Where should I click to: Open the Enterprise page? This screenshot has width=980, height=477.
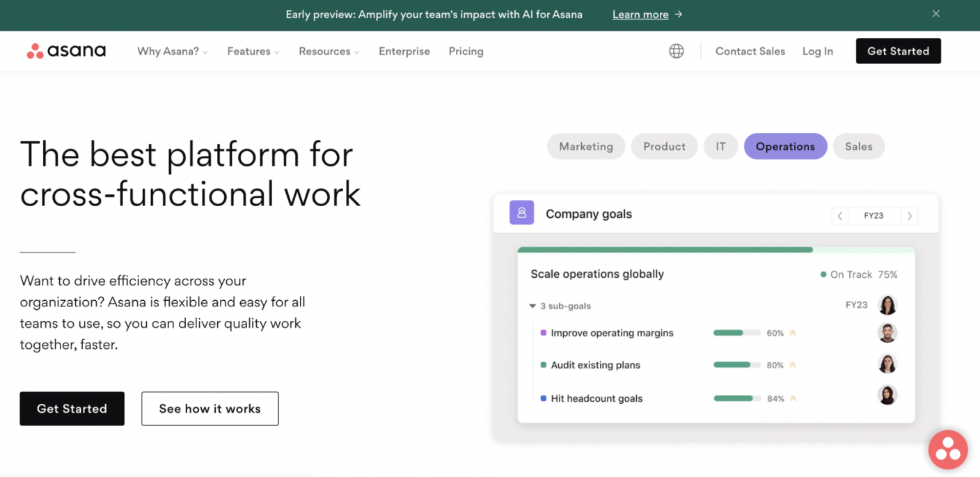(x=404, y=51)
